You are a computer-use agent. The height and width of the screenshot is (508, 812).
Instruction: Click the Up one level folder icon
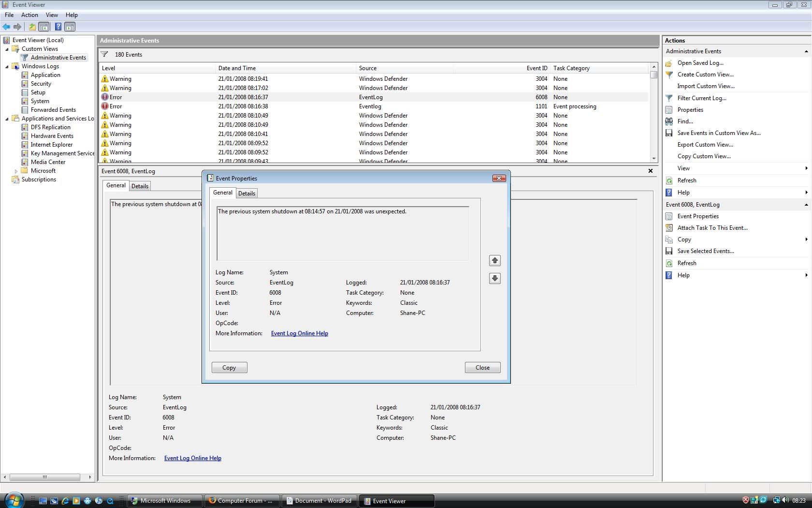click(32, 27)
